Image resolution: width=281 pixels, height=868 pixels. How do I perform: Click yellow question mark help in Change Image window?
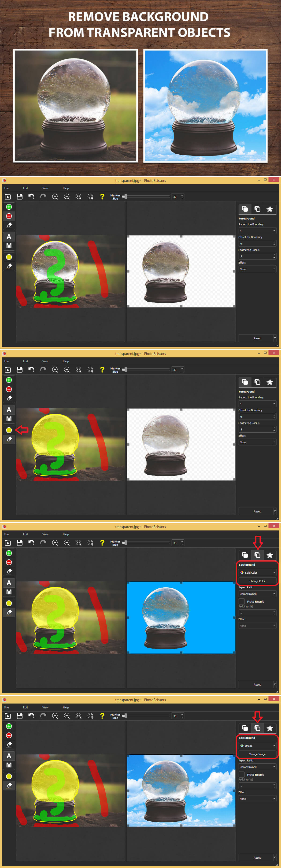[102, 716]
